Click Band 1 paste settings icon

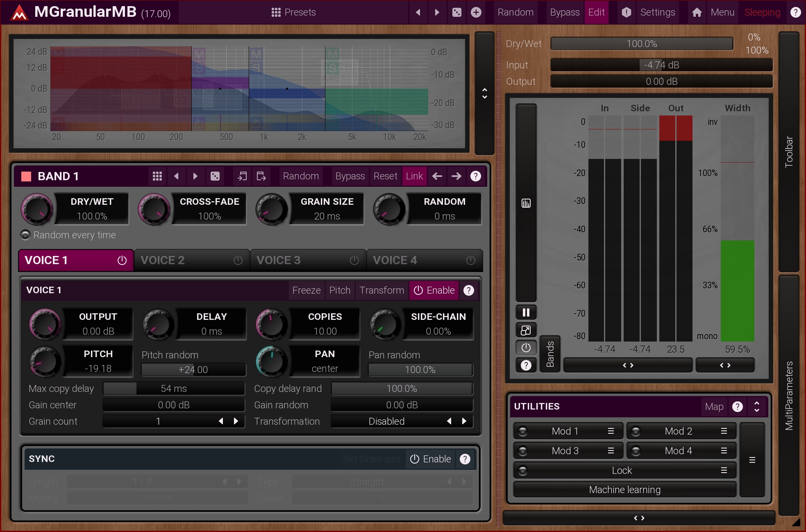[x=261, y=176]
